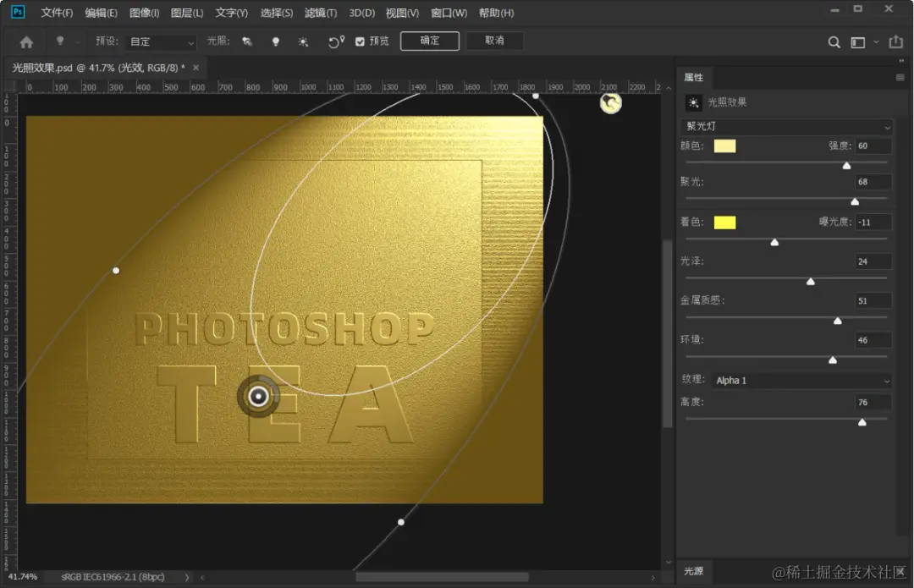914x588 pixels.
Task: Click the horizontal canvas scrollbar
Action: 443,578
